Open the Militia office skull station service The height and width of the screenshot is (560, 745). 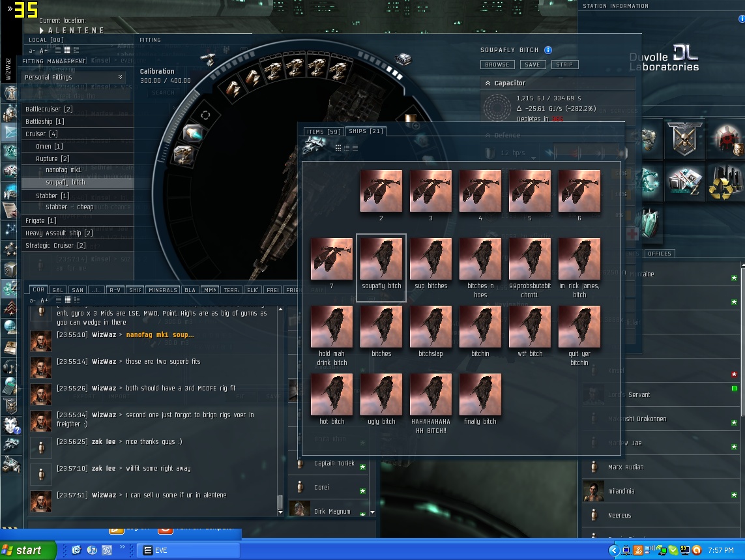click(x=684, y=140)
